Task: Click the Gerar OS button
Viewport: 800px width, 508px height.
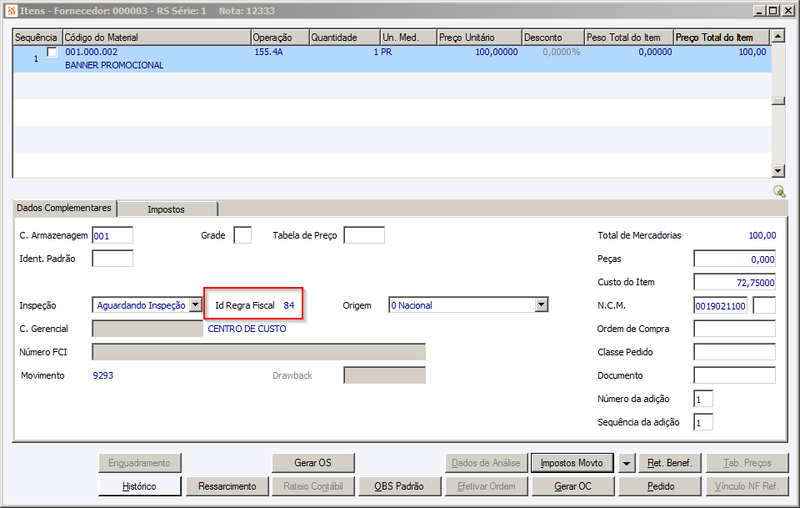Action: coord(313,463)
